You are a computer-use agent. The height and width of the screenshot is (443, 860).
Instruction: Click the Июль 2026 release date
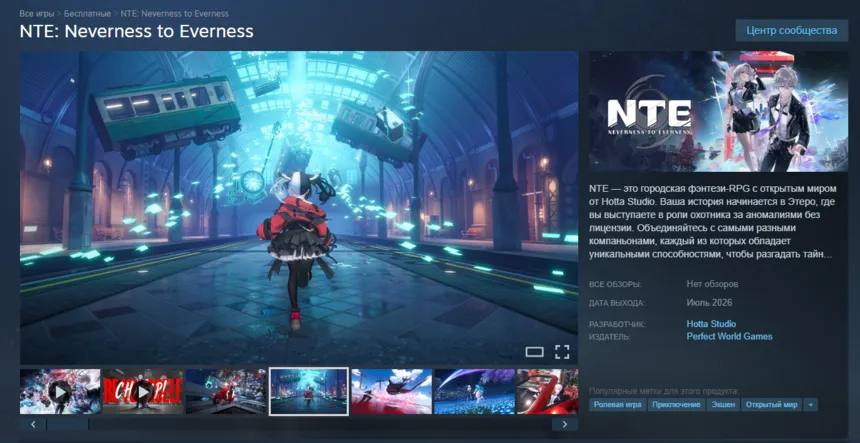click(709, 303)
